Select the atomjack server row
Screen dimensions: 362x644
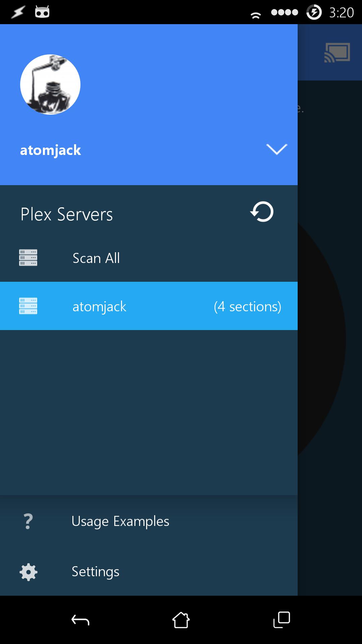coord(149,306)
